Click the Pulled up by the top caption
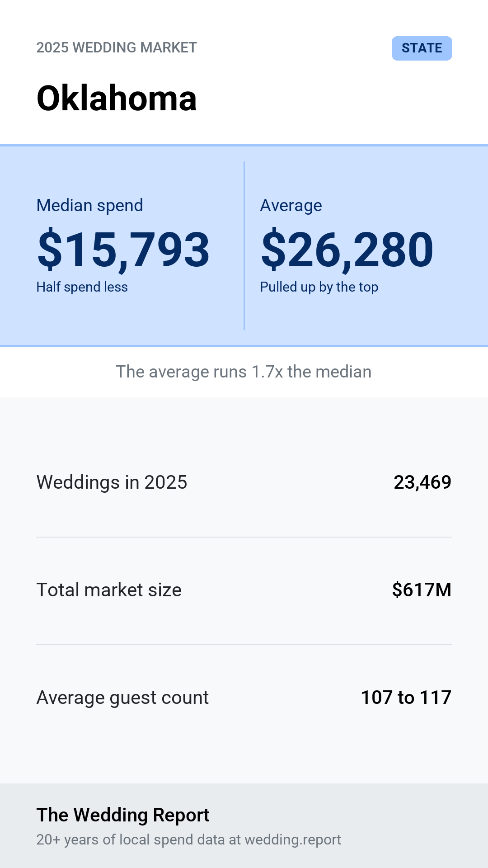This screenshot has width=488, height=868. pos(319,287)
